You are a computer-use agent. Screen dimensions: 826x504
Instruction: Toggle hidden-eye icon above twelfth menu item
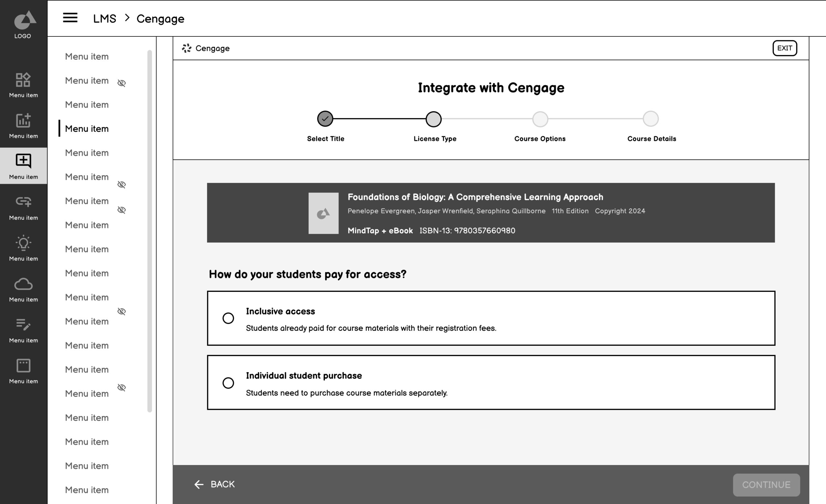point(122,311)
